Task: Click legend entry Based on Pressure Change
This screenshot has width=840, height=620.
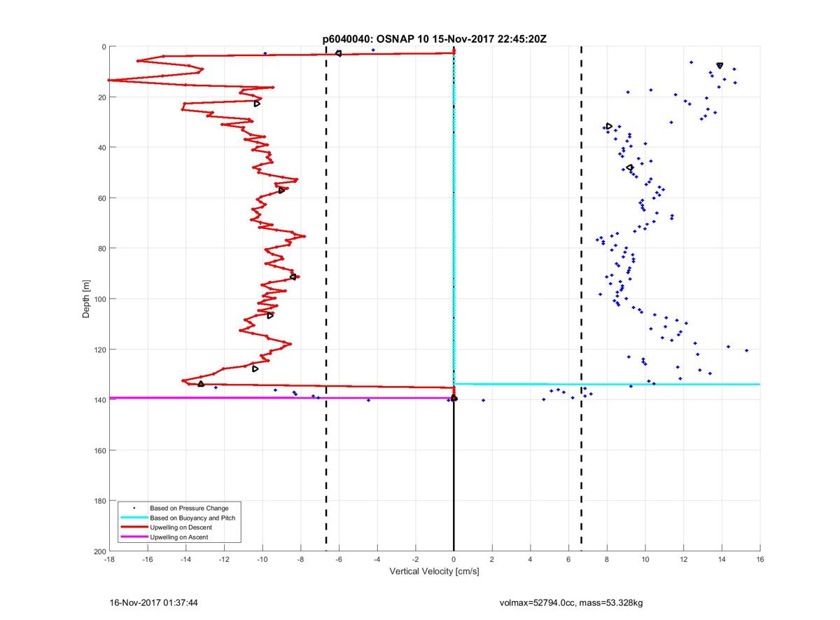Action: tap(189, 508)
